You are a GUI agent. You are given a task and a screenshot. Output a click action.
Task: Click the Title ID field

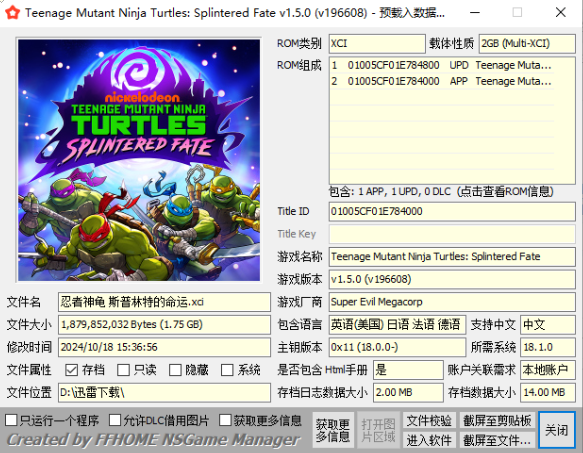452,212
